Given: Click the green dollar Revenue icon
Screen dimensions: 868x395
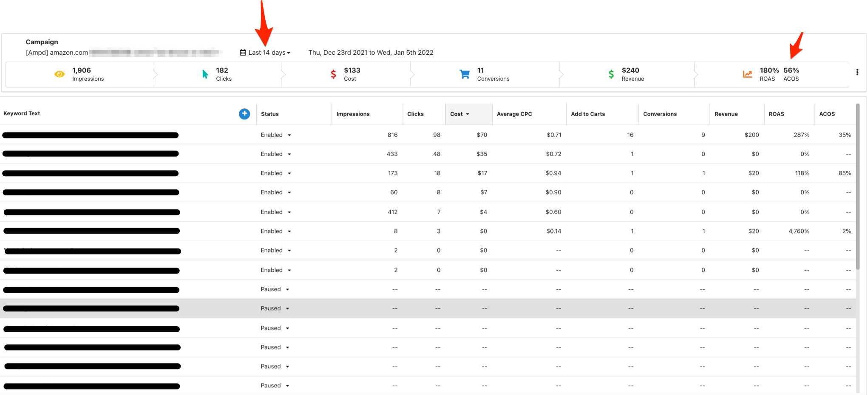Looking at the screenshot, I should [x=611, y=74].
